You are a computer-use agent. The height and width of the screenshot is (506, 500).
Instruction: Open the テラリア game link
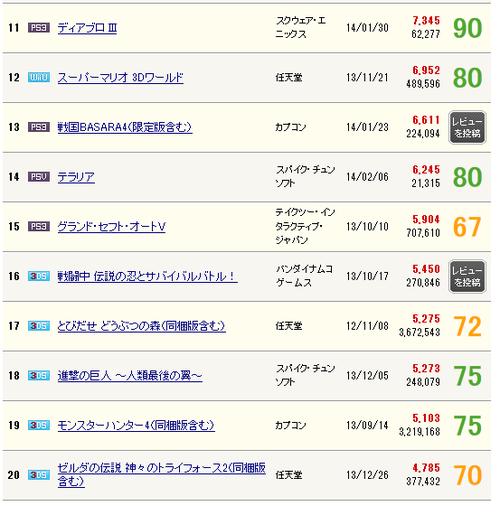[76, 177]
